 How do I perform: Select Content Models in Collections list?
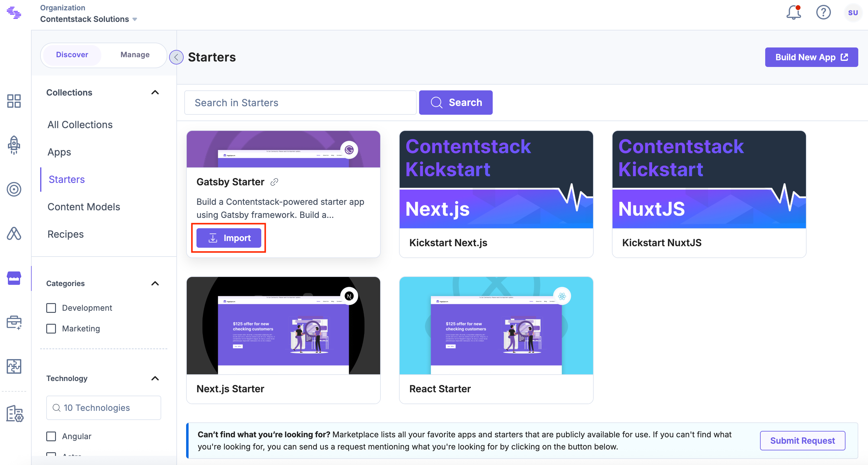coord(84,207)
